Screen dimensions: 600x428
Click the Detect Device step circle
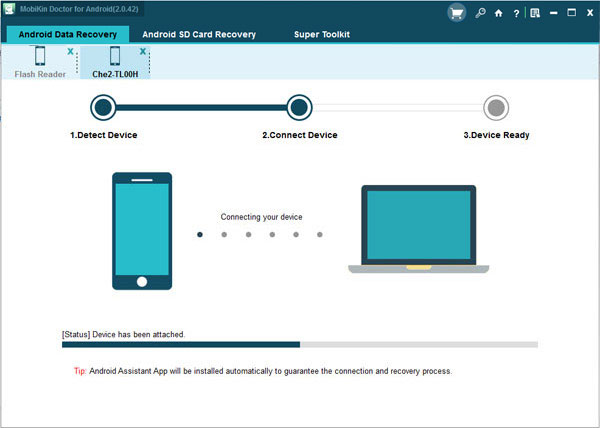click(103, 107)
